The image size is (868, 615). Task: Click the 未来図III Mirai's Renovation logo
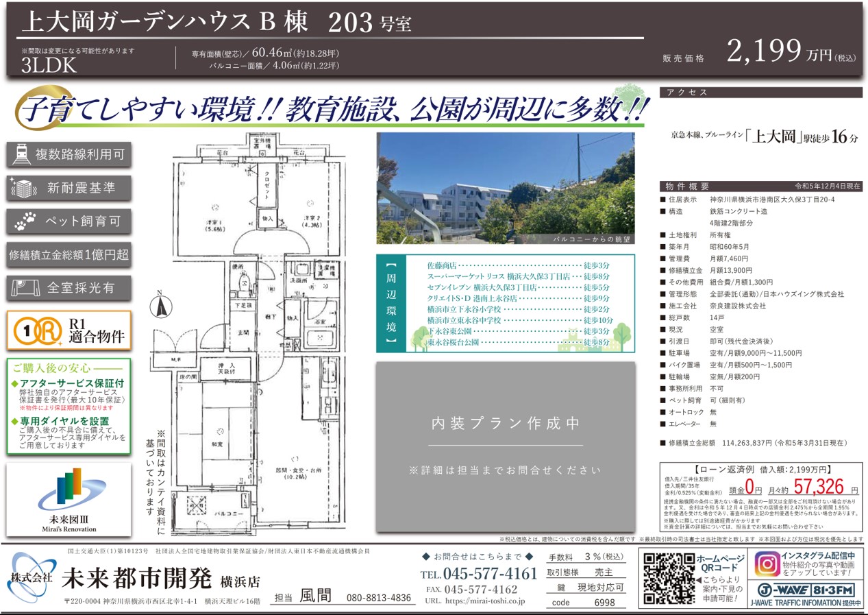[x=69, y=498]
